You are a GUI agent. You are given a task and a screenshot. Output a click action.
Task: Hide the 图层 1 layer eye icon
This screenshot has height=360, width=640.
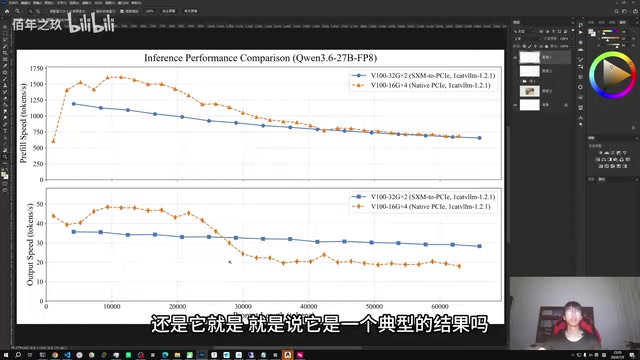(515, 57)
